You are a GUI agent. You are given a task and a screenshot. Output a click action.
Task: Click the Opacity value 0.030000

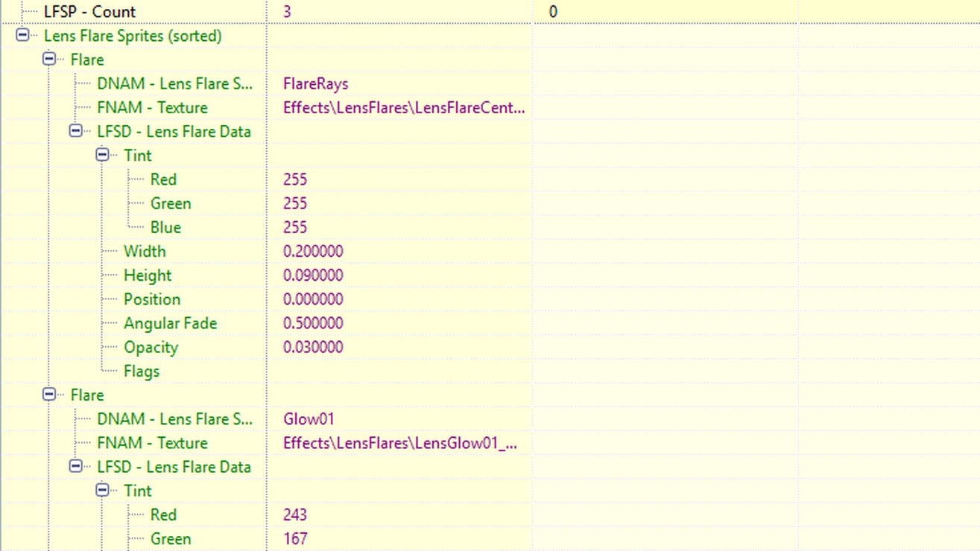point(313,347)
